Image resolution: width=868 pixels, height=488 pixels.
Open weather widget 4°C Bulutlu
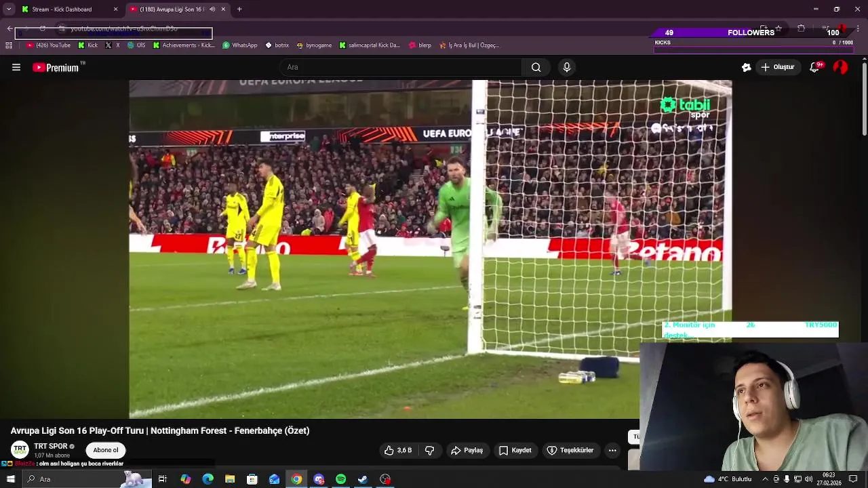coord(728,479)
